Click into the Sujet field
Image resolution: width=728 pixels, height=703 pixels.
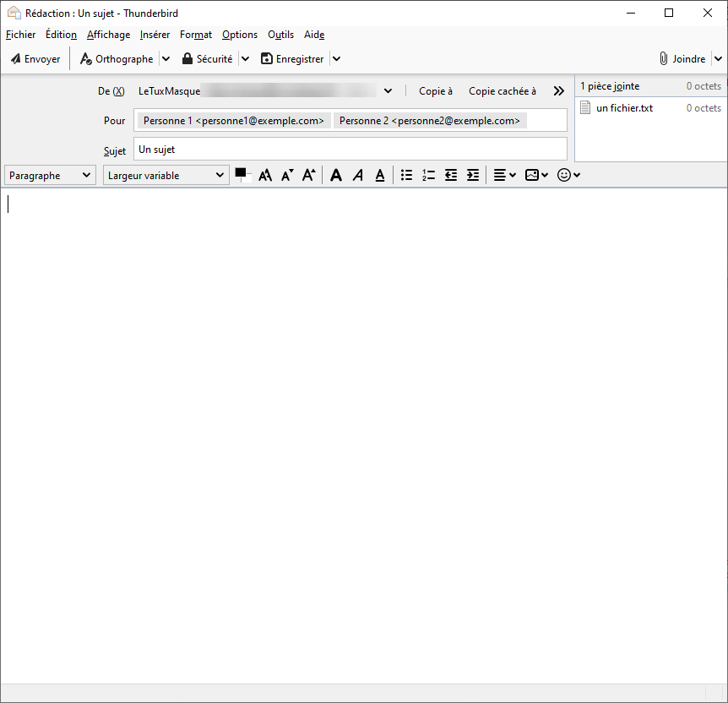pos(350,149)
